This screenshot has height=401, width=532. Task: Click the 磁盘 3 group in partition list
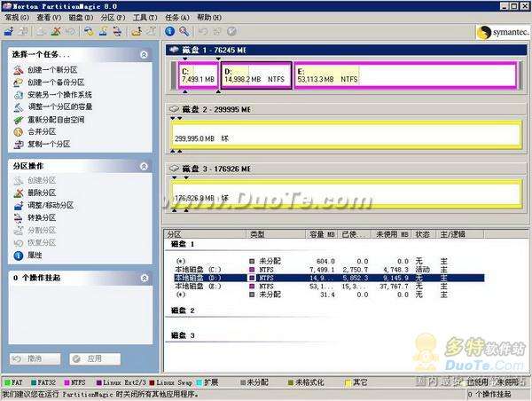(x=183, y=335)
